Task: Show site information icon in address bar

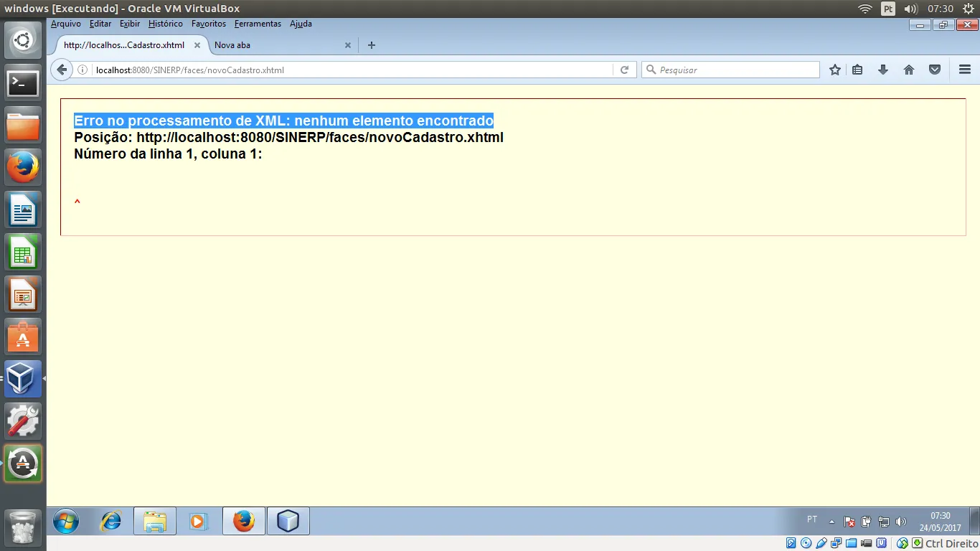Action: pos(83,70)
